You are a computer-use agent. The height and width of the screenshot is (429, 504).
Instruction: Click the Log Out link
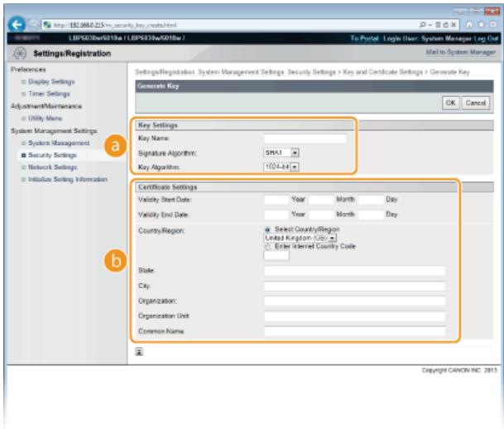click(486, 39)
